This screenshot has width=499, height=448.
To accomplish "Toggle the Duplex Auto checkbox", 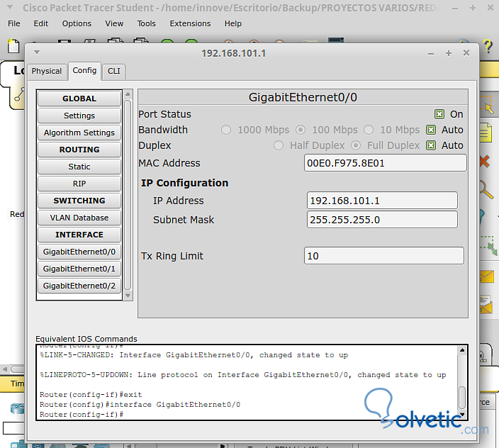I will (431, 145).
